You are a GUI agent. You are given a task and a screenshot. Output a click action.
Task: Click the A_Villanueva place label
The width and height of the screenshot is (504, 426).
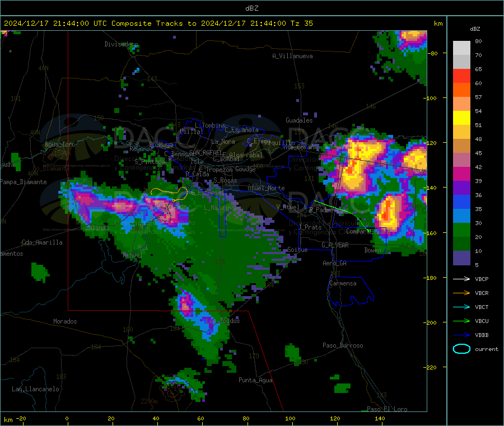292,56
